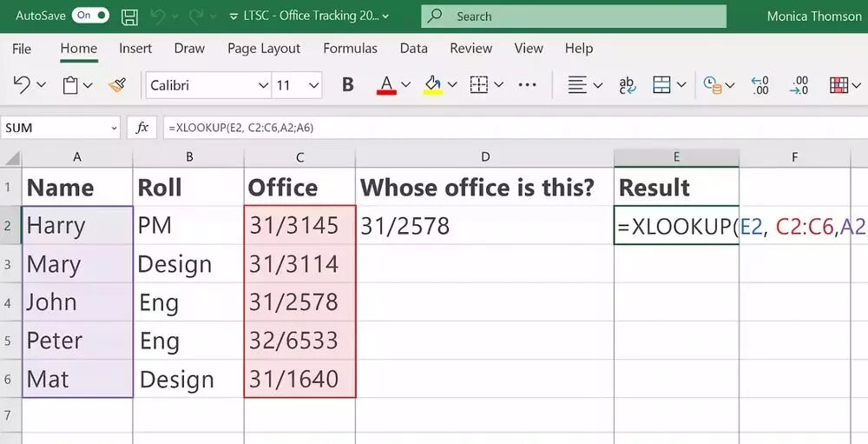Click the Increase Decimal icon
The width and height of the screenshot is (868, 444).
click(759, 85)
